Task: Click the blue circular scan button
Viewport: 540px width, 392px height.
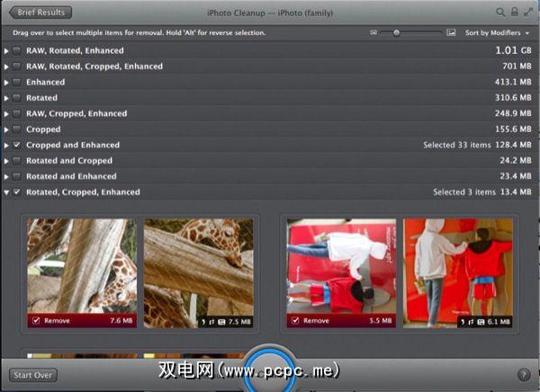Action: [x=267, y=370]
